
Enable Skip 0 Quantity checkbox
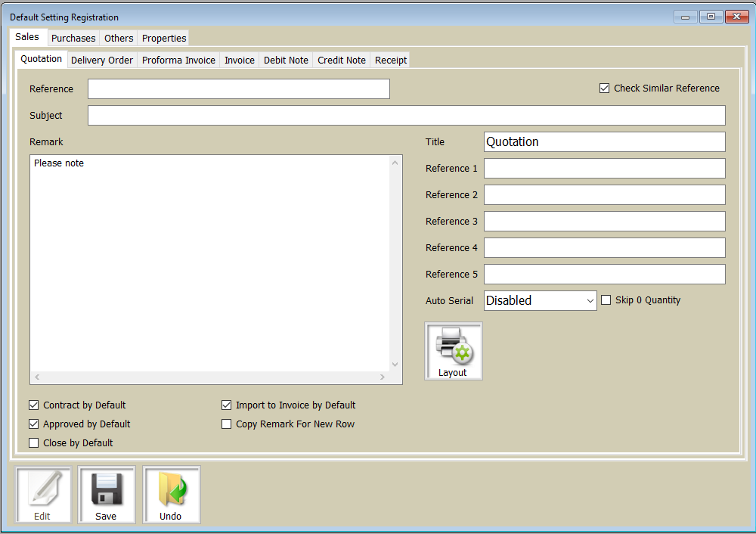pyautogui.click(x=606, y=300)
